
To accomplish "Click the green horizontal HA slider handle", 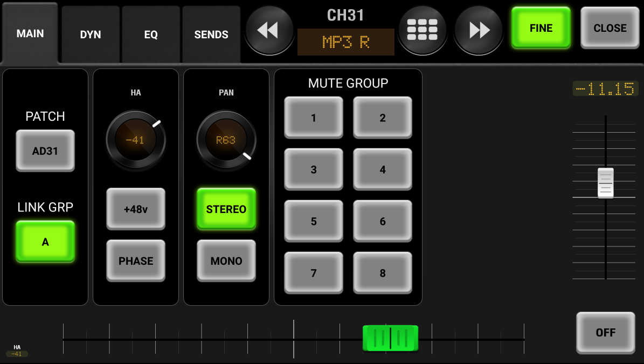I will point(390,338).
